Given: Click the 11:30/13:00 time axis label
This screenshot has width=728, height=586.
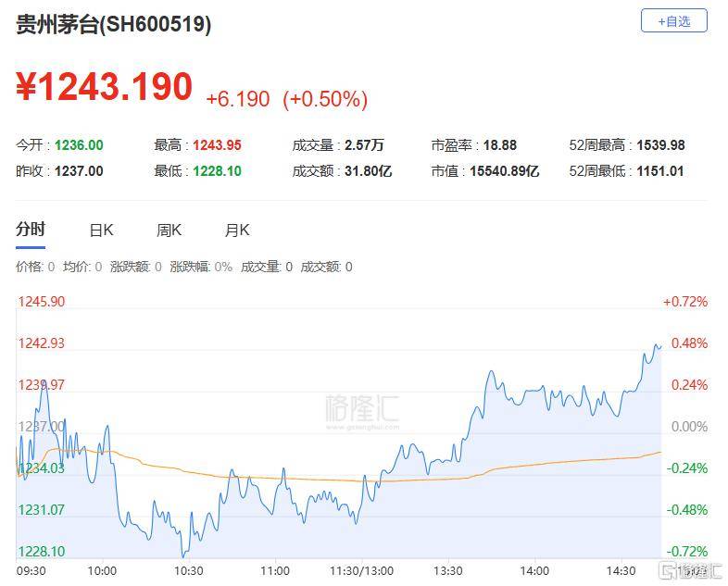Looking at the screenshot, I should 361,570.
